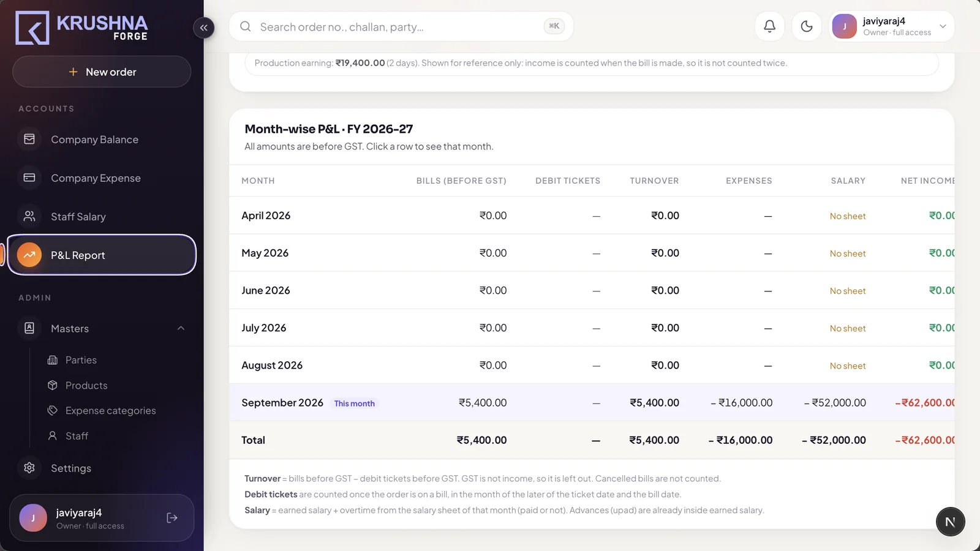The height and width of the screenshot is (551, 980).
Task: Open the August 2026 row
Action: point(592,365)
